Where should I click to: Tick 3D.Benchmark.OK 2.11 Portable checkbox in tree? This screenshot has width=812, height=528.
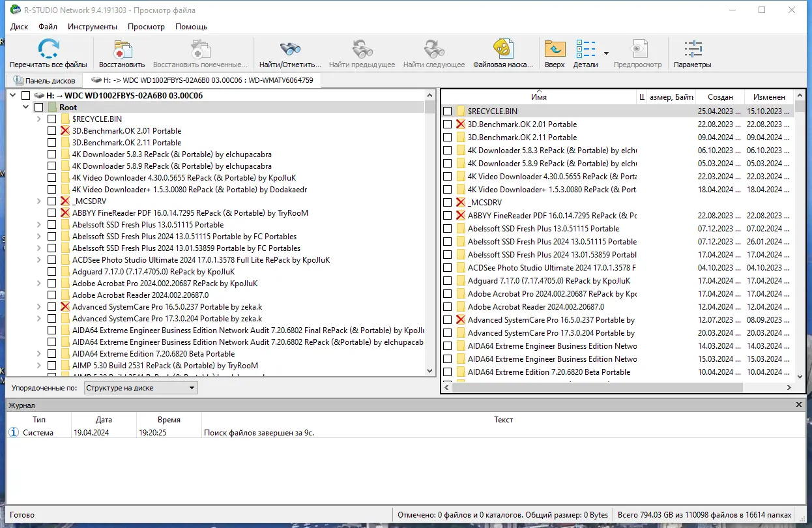pyautogui.click(x=51, y=143)
